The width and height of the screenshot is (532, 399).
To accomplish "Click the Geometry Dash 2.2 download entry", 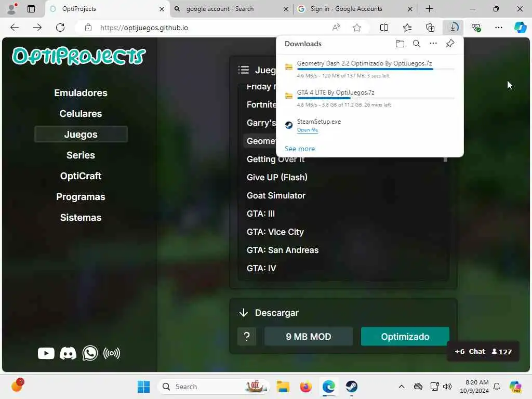I will pyautogui.click(x=370, y=69).
